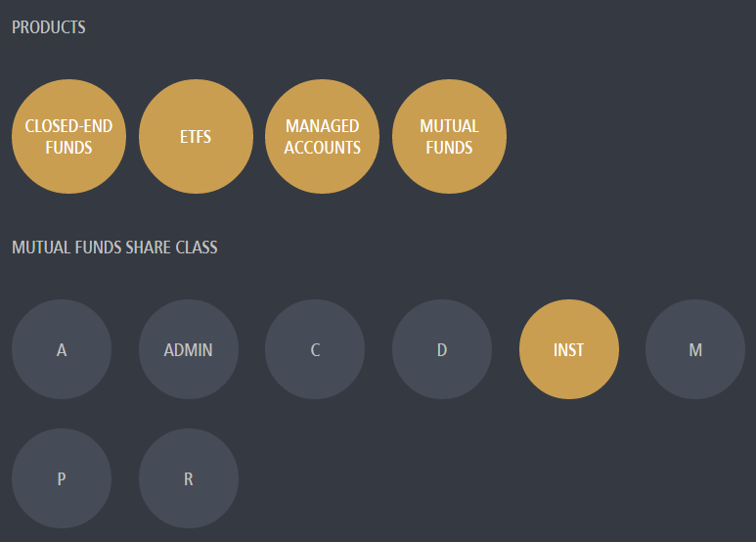Toggle the ETFs product circle
This screenshot has height=542, width=756.
click(x=196, y=137)
